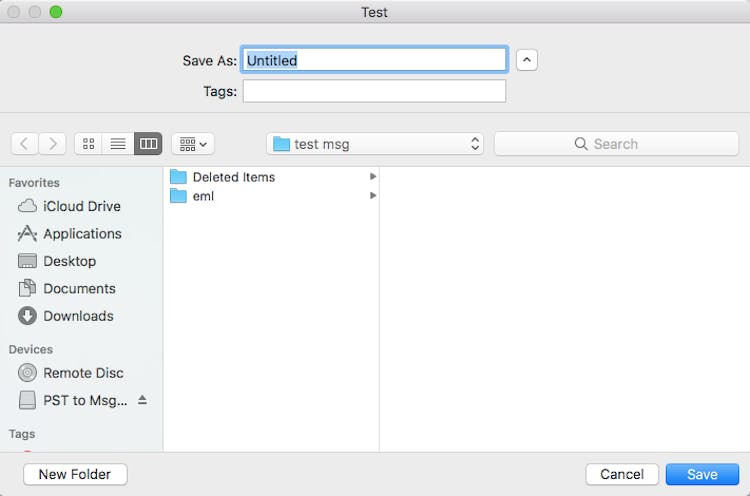Switch to list view mode
This screenshot has height=496, width=750.
point(118,144)
